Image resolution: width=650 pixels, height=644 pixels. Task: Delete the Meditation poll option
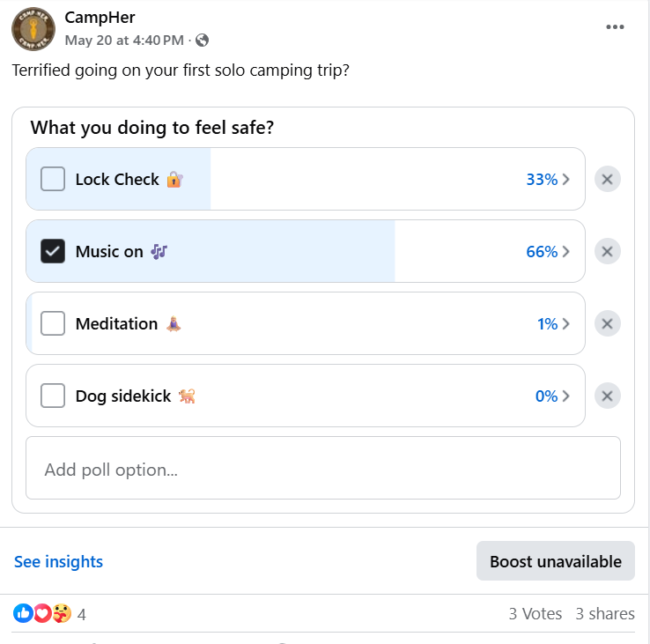607,324
